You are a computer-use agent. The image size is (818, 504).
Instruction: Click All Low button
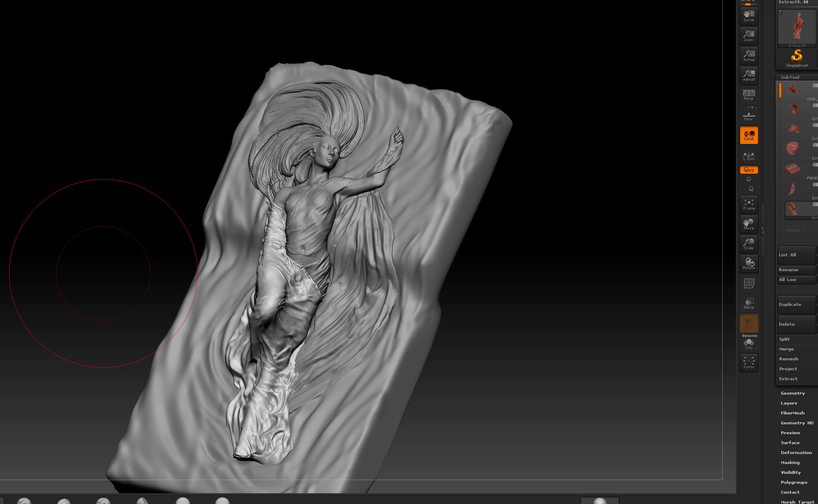tap(797, 280)
